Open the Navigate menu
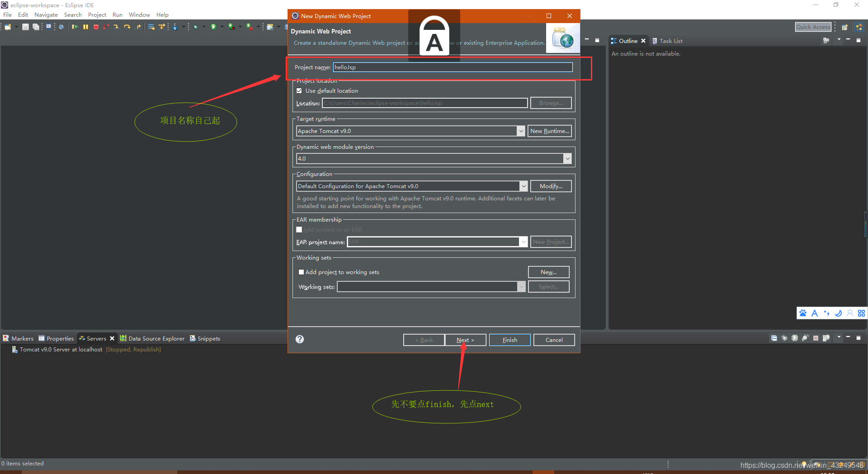This screenshot has width=868, height=474. pos(46,15)
